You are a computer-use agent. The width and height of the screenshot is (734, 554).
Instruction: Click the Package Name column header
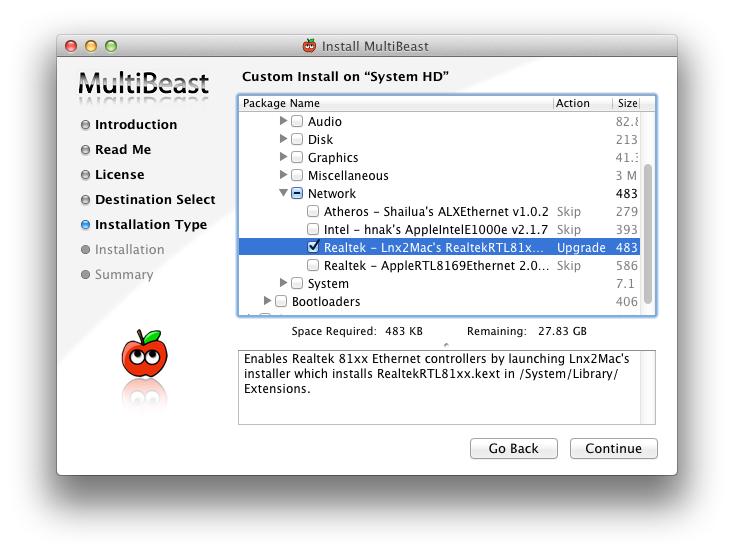[396, 103]
